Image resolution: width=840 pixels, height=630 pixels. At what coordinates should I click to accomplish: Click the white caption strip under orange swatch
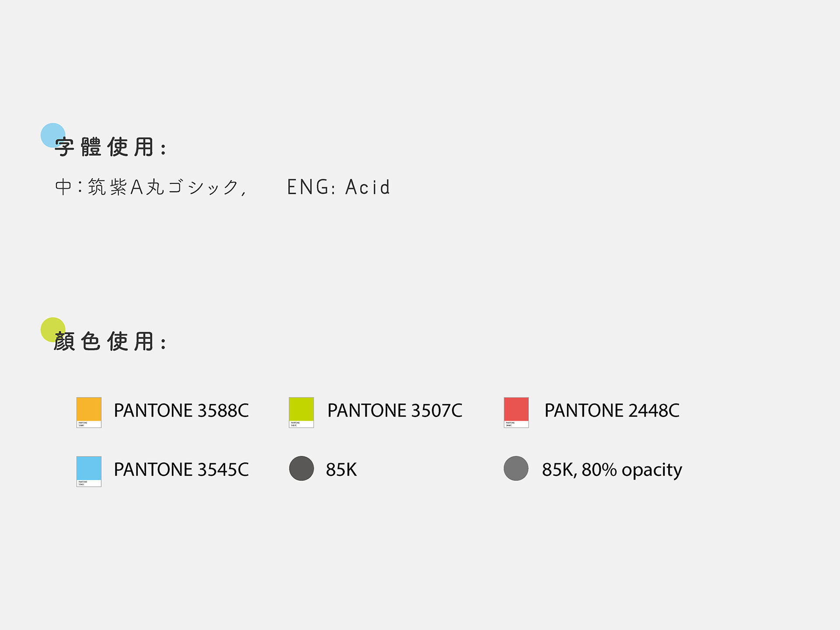pyautogui.click(x=89, y=424)
